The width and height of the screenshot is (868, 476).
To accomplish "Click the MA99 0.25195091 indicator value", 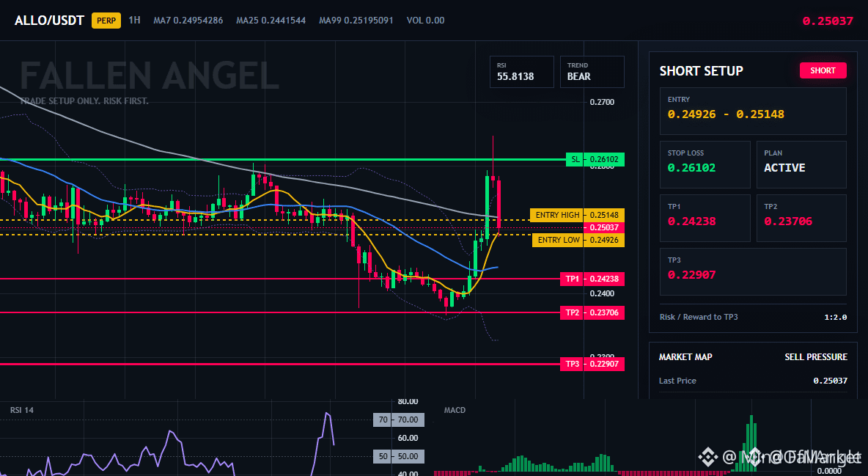I will pos(356,21).
